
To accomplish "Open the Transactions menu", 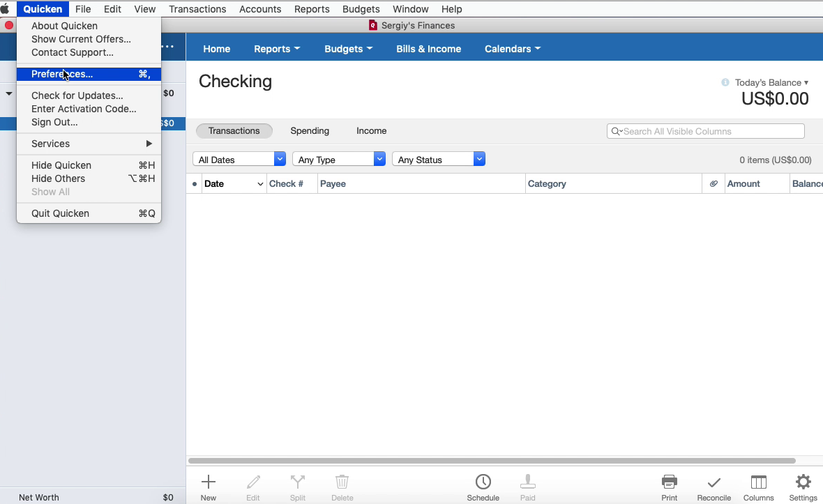I will point(197,9).
